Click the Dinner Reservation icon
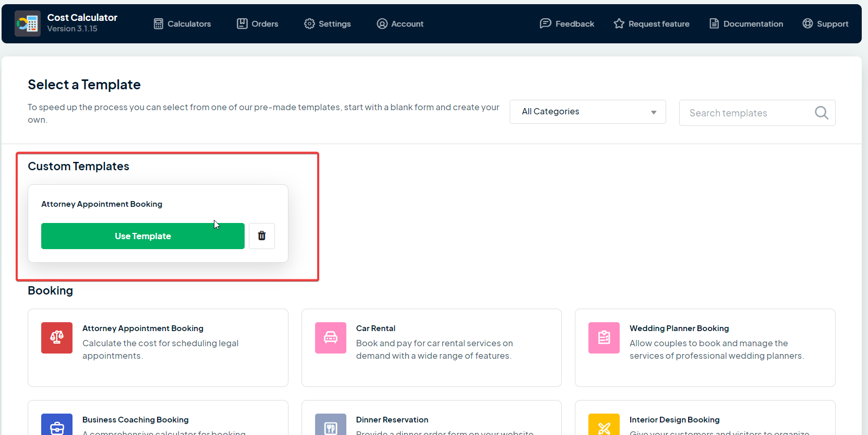 [x=331, y=426]
